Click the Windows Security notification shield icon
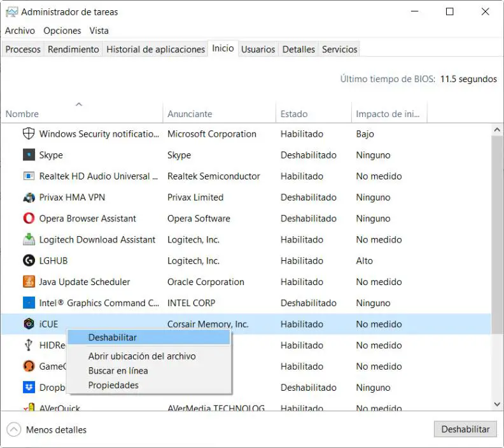504x448 pixels. click(29, 134)
